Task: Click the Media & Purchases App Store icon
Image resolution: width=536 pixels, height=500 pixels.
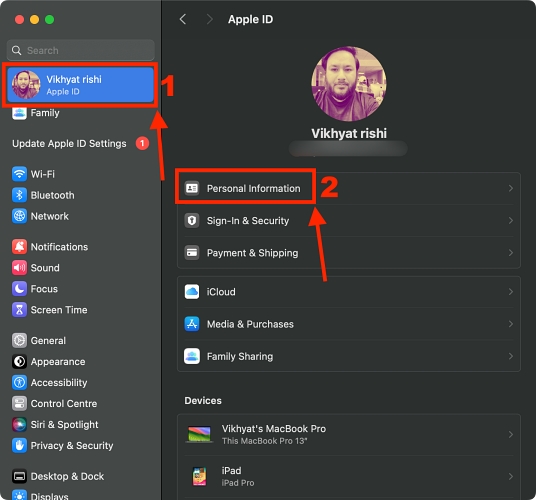Action: tap(192, 324)
